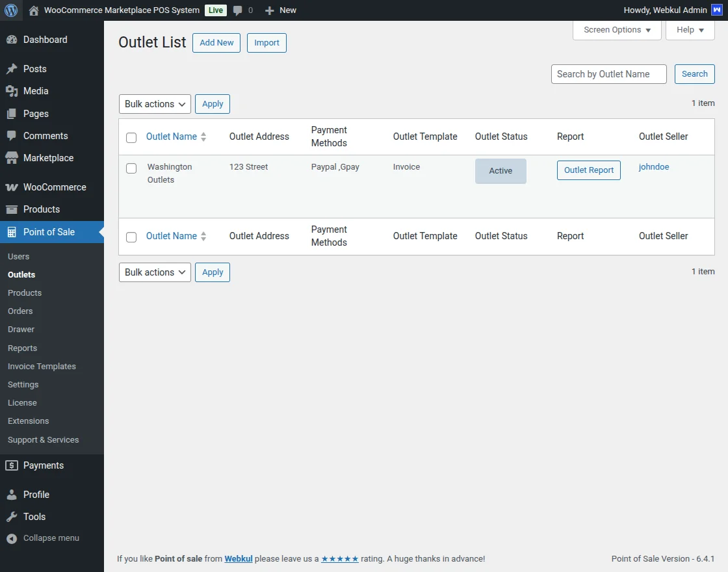Tick the select-all checkbox in table footer
The height and width of the screenshot is (572, 728).
[x=131, y=237]
